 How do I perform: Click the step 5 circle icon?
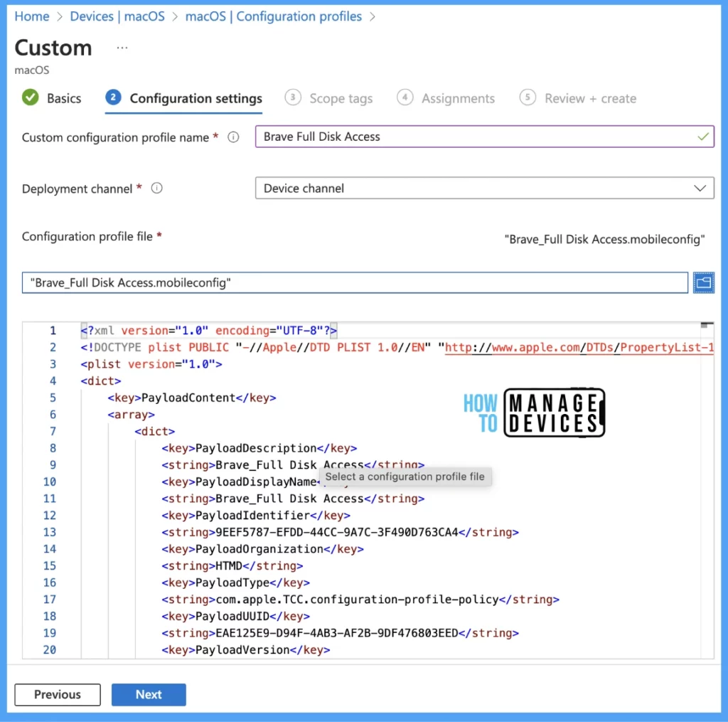[x=528, y=97]
